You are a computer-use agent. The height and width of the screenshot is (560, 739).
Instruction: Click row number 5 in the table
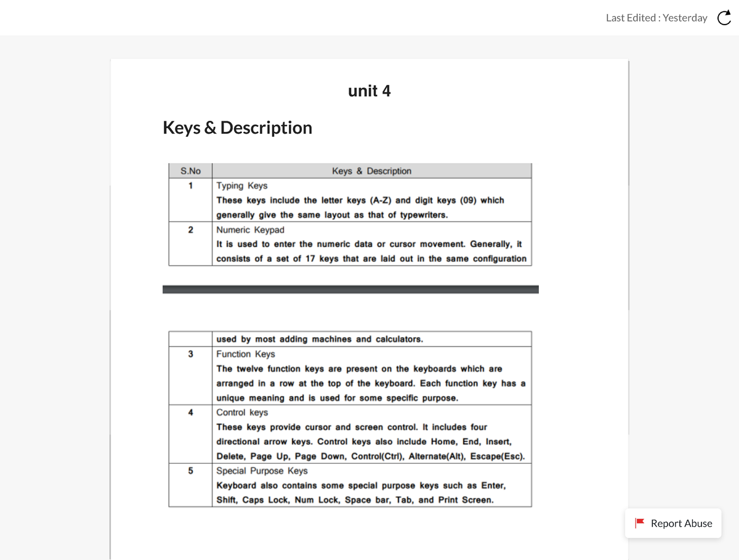pyautogui.click(x=190, y=470)
